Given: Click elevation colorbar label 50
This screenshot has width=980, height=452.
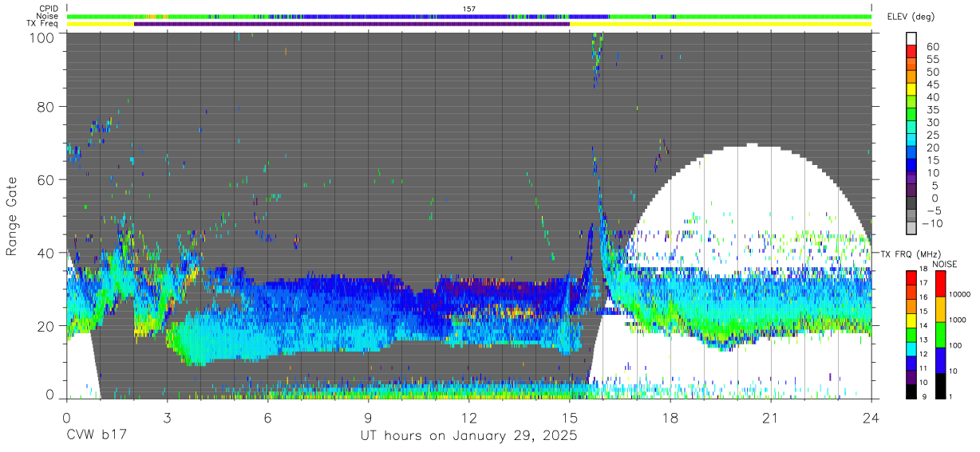Looking at the screenshot, I should [932, 73].
